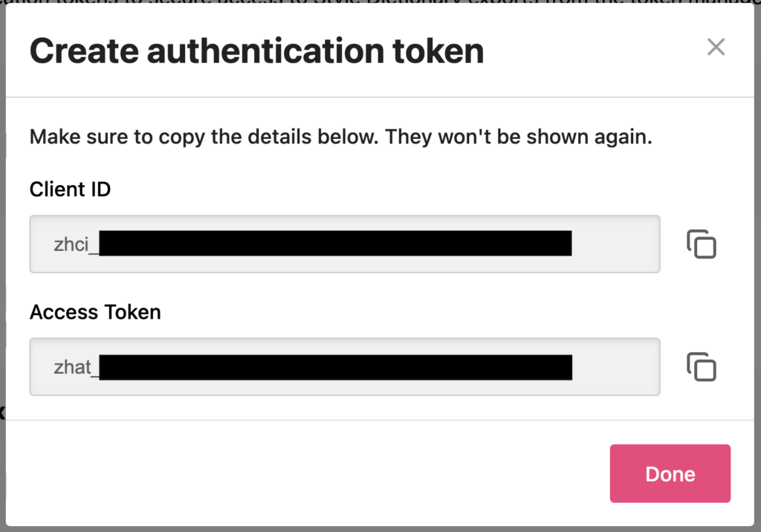Click the Create authentication token heading
Image resolution: width=761 pixels, height=532 pixels.
click(x=256, y=51)
